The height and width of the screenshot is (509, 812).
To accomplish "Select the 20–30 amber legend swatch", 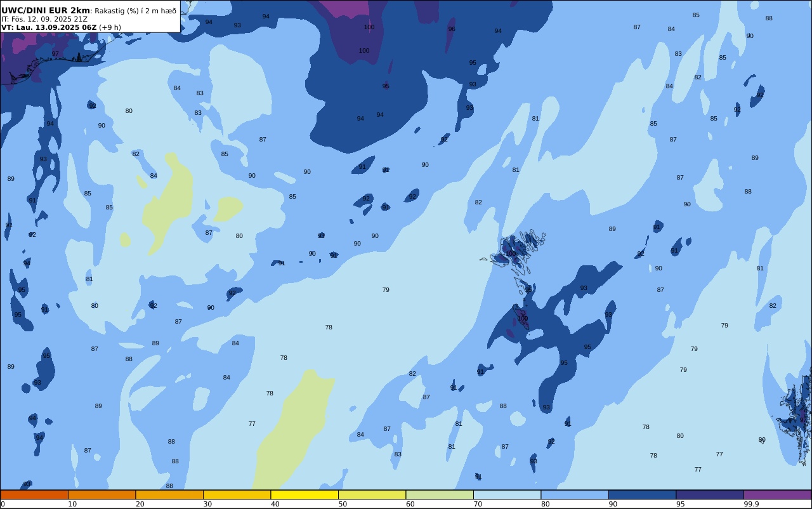I will click(x=169, y=494).
